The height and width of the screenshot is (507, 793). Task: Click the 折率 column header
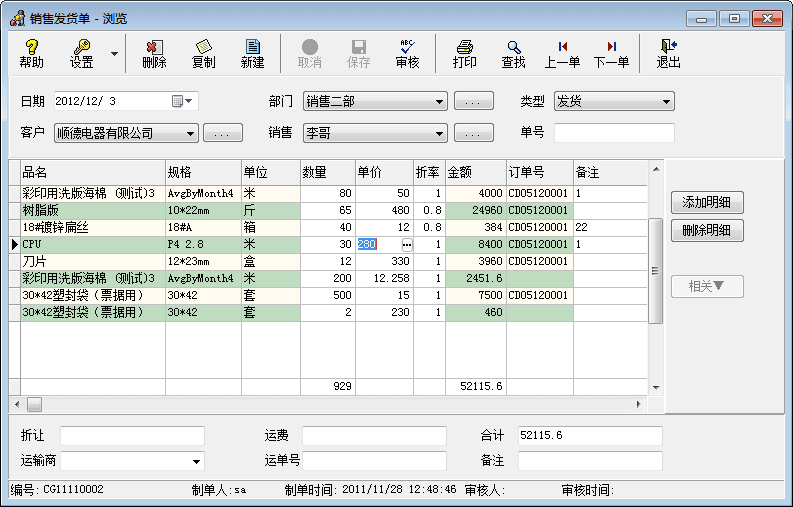click(x=429, y=173)
